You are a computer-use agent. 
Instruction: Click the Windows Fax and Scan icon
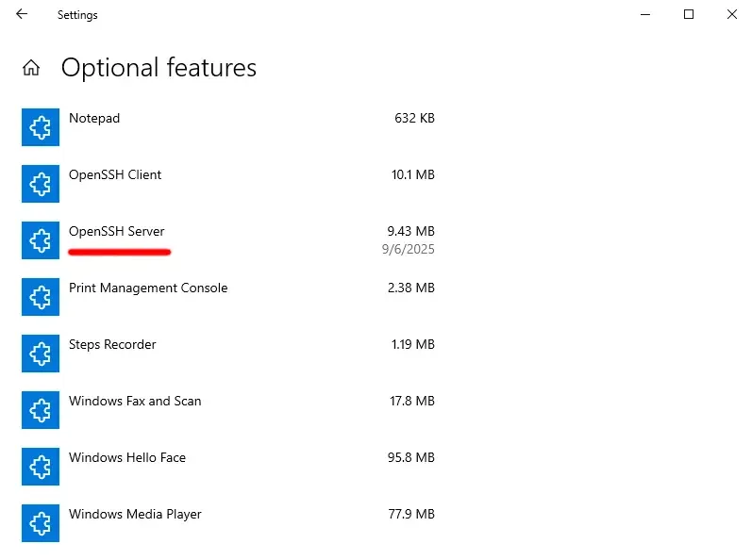click(41, 410)
